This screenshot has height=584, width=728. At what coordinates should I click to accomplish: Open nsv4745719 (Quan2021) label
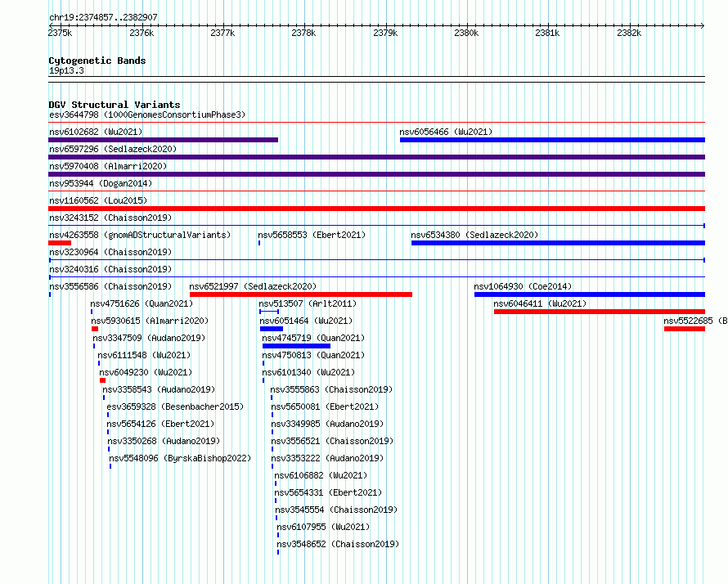tap(313, 338)
